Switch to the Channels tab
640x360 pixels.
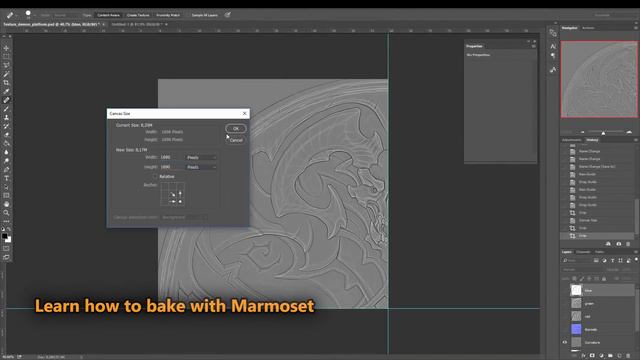pos(583,252)
